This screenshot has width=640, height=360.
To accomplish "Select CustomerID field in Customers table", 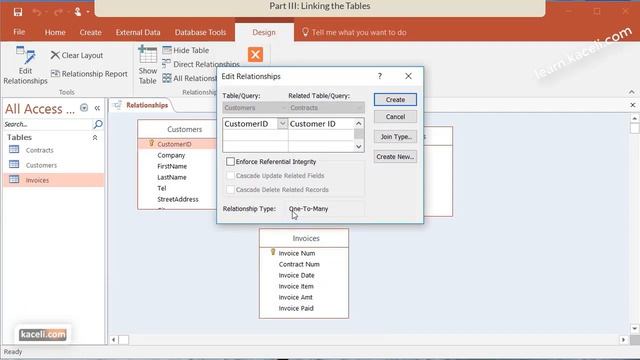I will point(177,144).
